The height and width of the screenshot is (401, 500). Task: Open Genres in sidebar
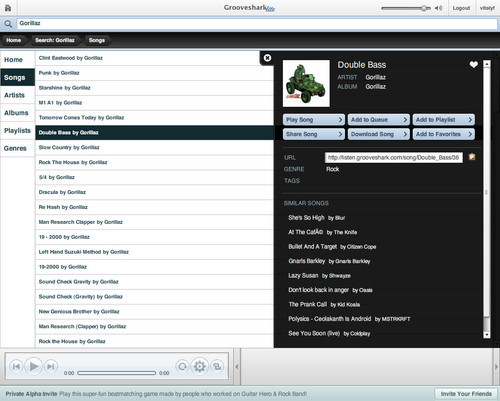[x=17, y=148]
